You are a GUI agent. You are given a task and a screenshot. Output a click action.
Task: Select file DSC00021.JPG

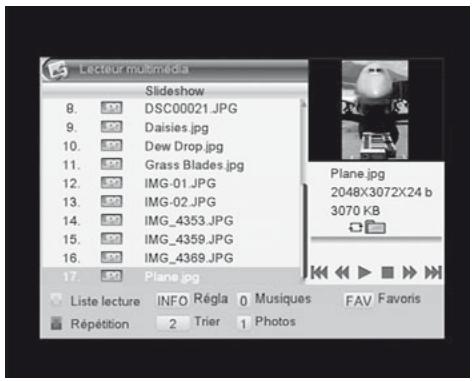191,108
